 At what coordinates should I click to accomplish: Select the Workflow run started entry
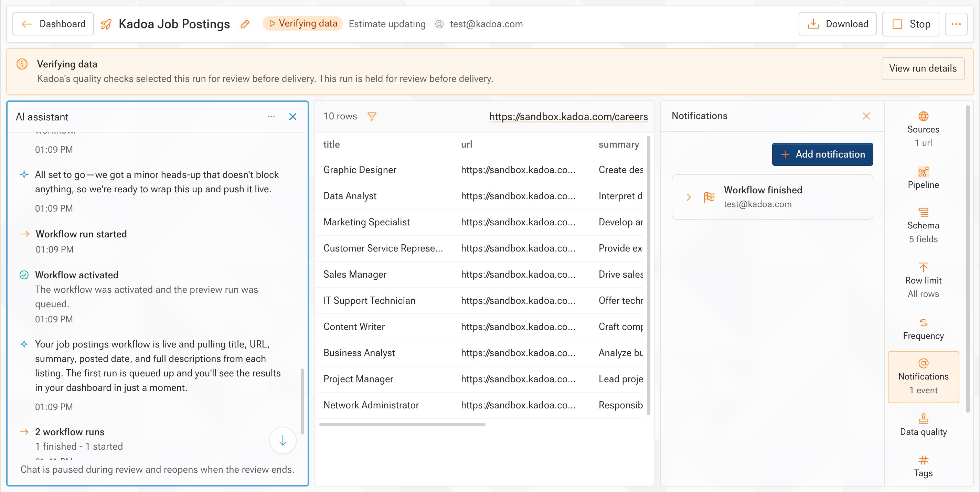81,234
